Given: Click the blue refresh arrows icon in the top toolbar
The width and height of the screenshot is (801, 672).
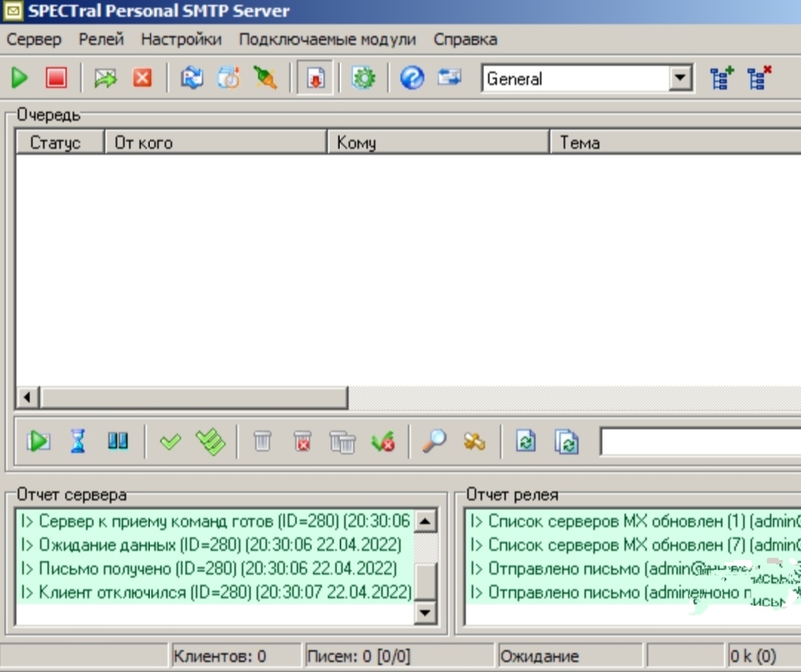Looking at the screenshot, I should [x=192, y=78].
